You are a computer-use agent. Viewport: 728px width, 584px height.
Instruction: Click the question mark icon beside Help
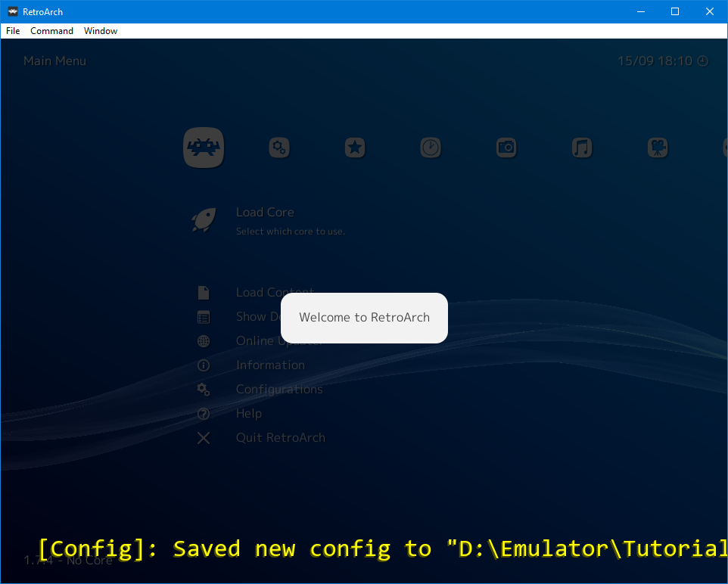[x=204, y=414]
